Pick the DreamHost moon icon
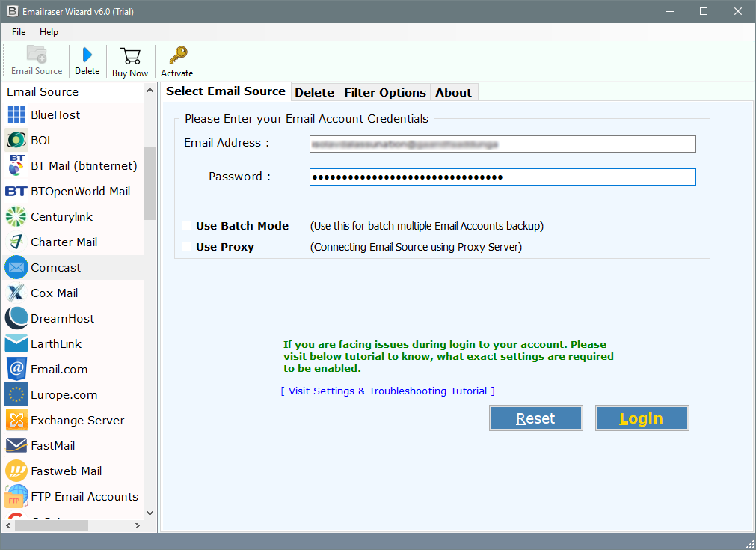Image resolution: width=756 pixels, height=550 pixels. coord(16,319)
